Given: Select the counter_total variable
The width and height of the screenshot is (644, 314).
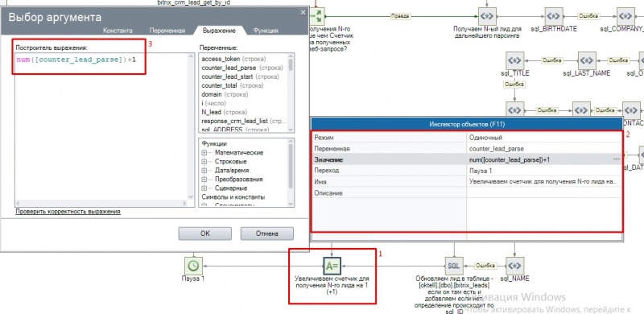Looking at the screenshot, I should 233,85.
